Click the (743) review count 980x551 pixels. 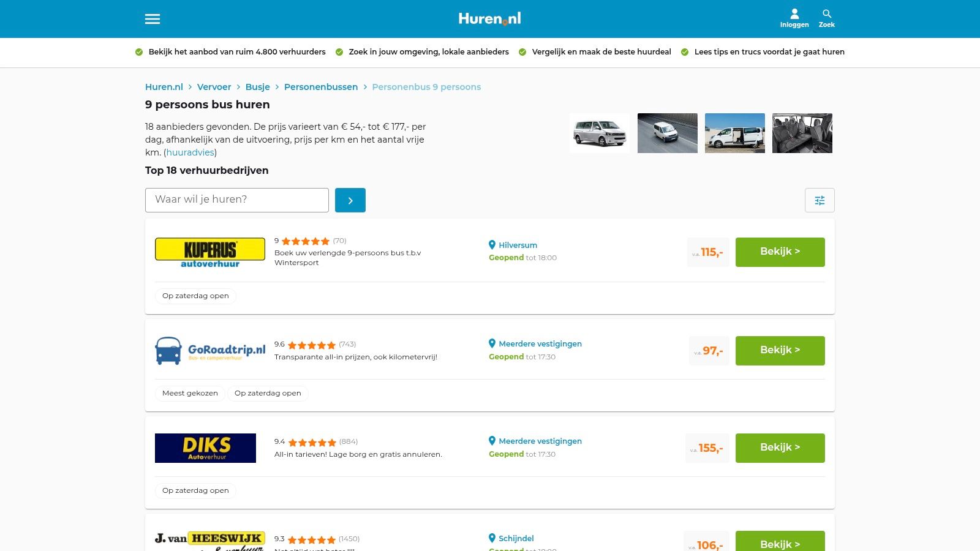[347, 345]
